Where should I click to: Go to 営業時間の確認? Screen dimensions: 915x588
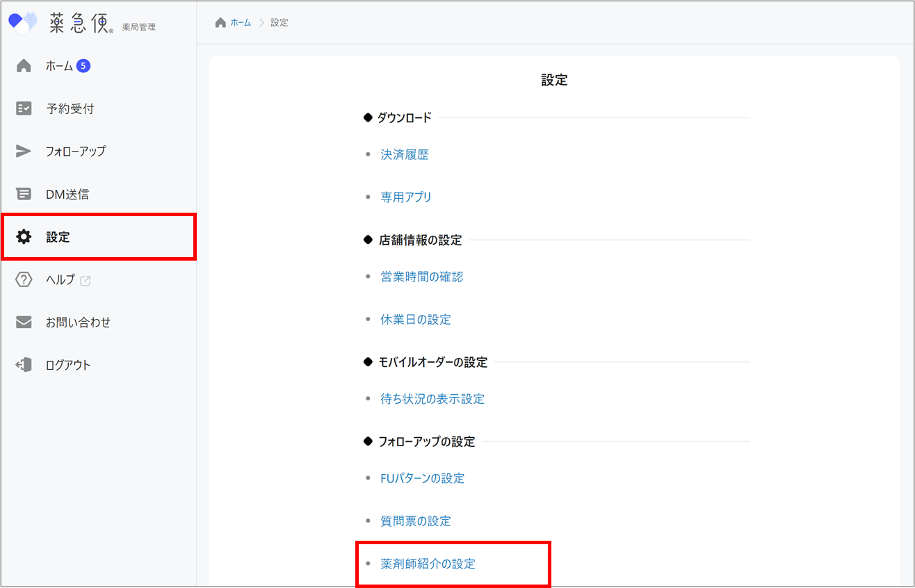[x=421, y=277]
